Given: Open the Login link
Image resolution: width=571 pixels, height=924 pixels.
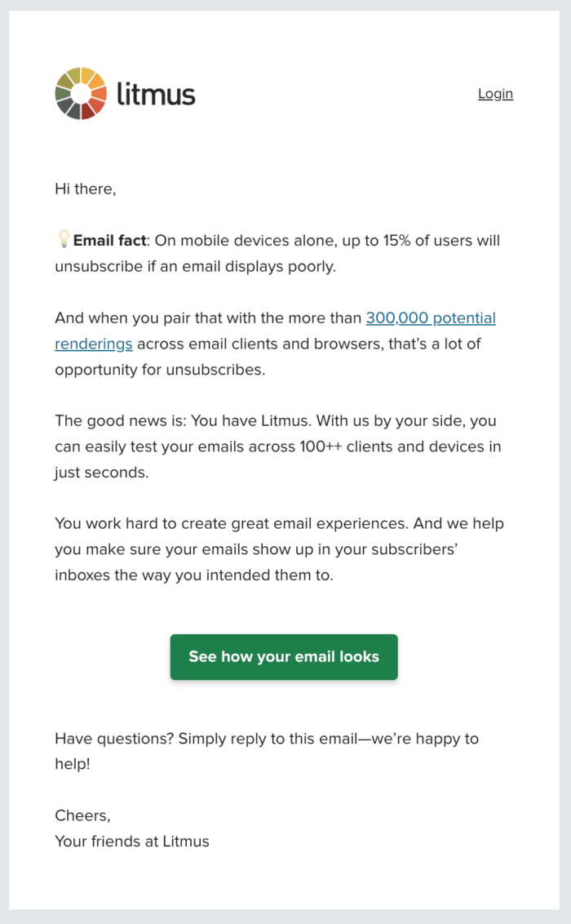Looking at the screenshot, I should point(495,93).
